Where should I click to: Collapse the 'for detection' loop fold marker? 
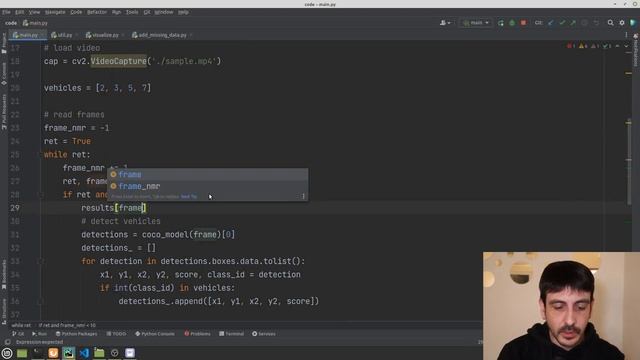click(x=41, y=261)
